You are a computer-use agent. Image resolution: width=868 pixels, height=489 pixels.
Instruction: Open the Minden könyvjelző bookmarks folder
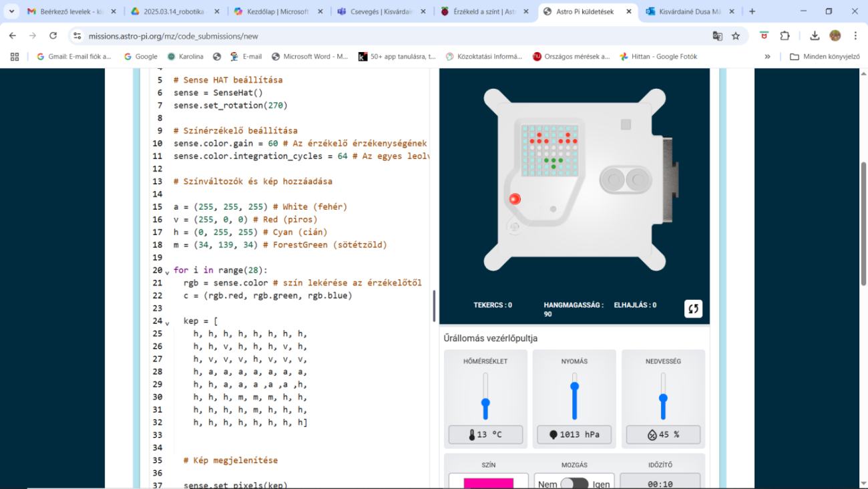tap(825, 57)
